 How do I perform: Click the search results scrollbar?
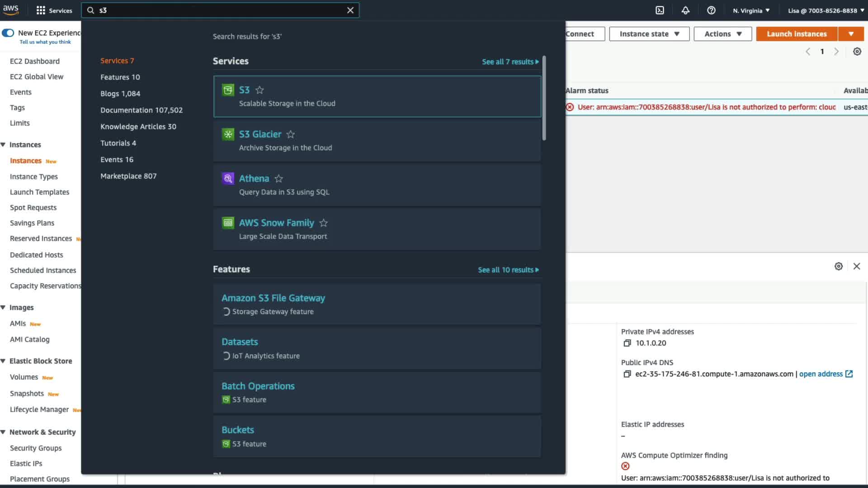tap(544, 98)
